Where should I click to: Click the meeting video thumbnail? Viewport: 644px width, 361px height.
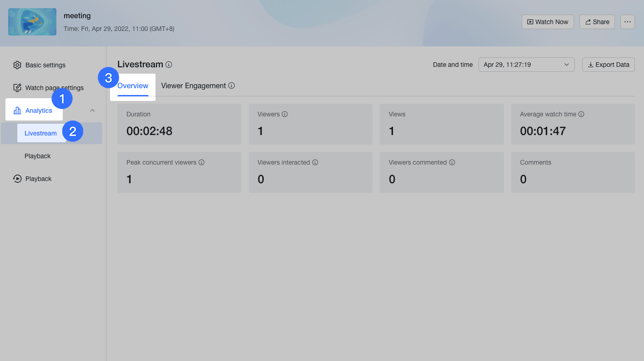32,21
